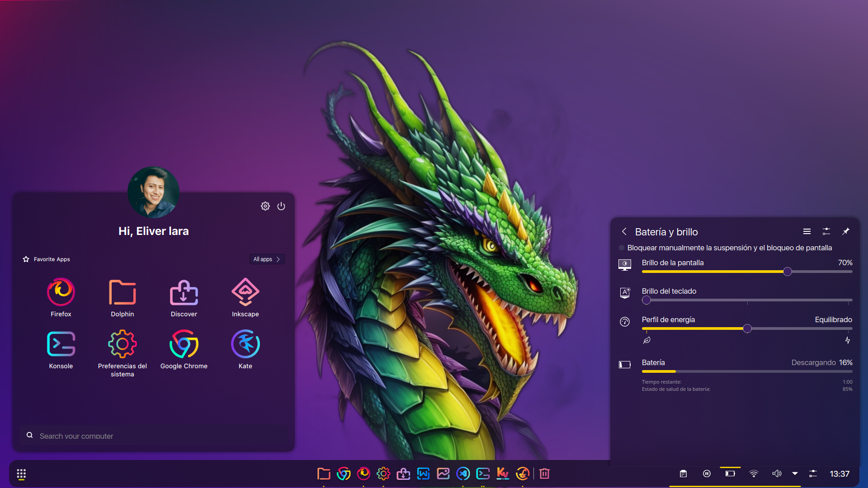Viewport: 868px width, 488px height.
Task: Open Kate from Favorite Apps
Action: (245, 350)
